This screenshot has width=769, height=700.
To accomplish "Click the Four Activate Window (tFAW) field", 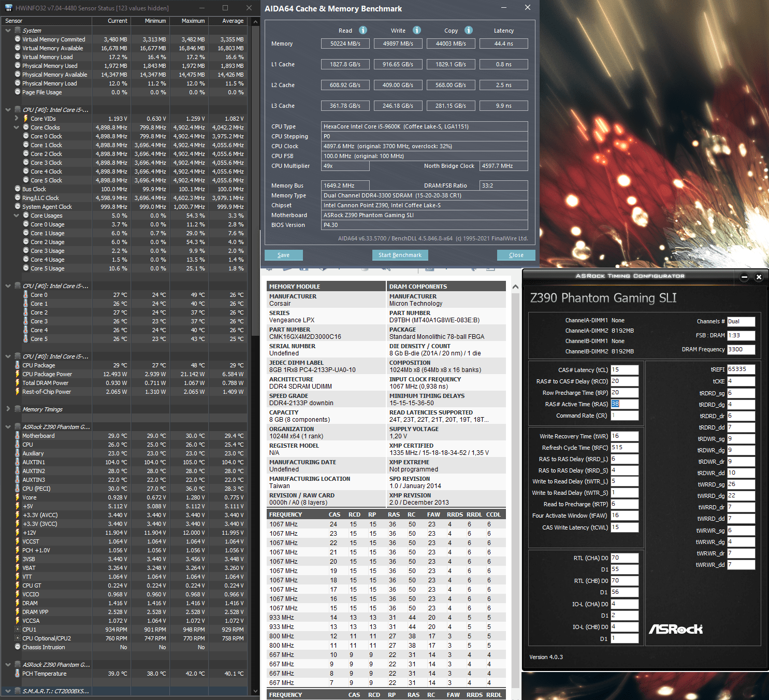I will [x=625, y=516].
